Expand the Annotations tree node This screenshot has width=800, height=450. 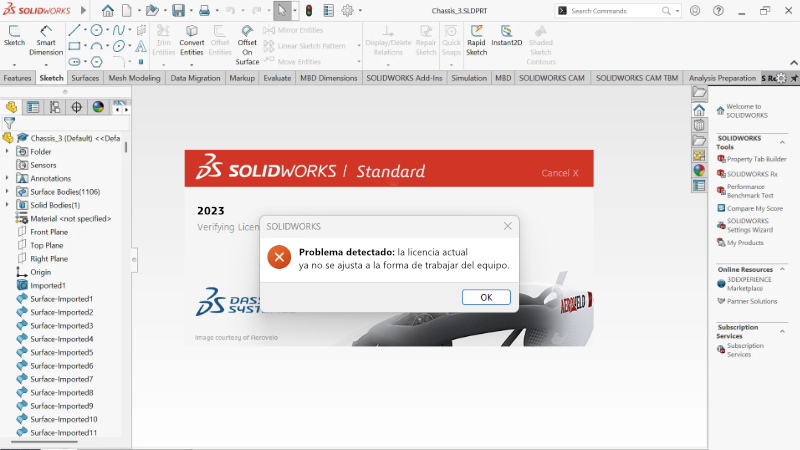(x=7, y=178)
